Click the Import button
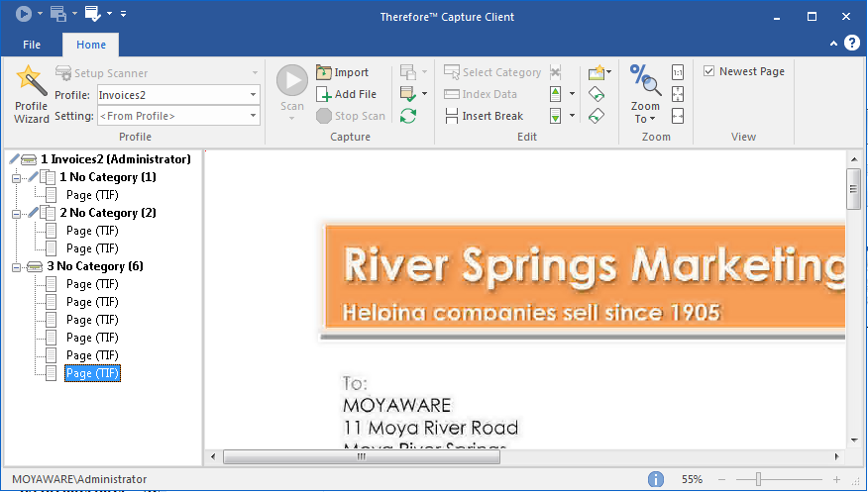This screenshot has width=868, height=492. (343, 72)
